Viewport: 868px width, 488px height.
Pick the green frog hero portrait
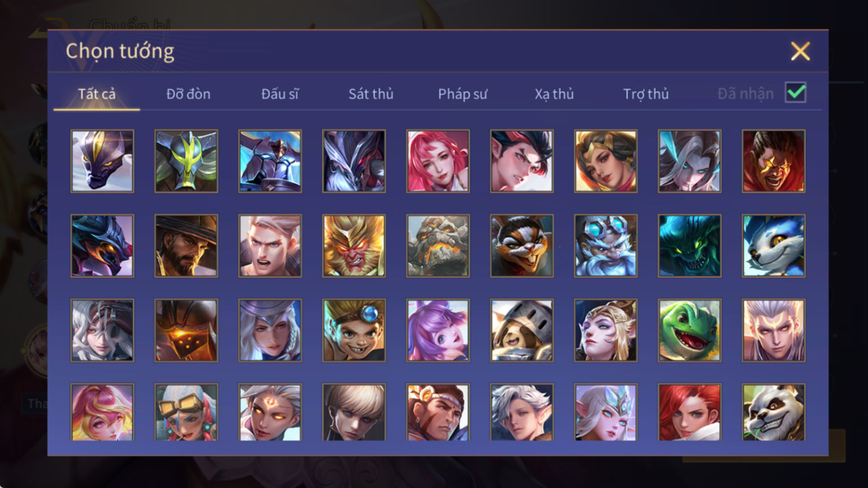click(x=689, y=331)
